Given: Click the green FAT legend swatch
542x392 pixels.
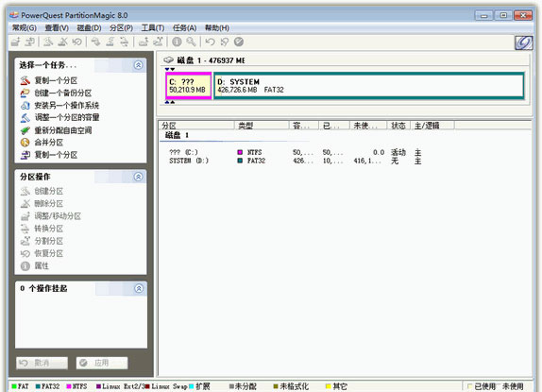Looking at the screenshot, I should (14, 386).
